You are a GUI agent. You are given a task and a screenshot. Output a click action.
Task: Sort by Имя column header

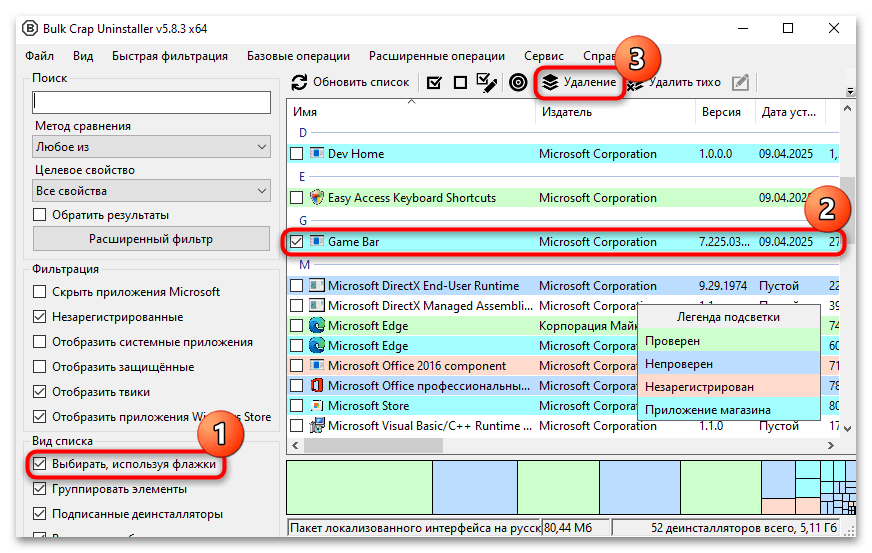click(411, 112)
